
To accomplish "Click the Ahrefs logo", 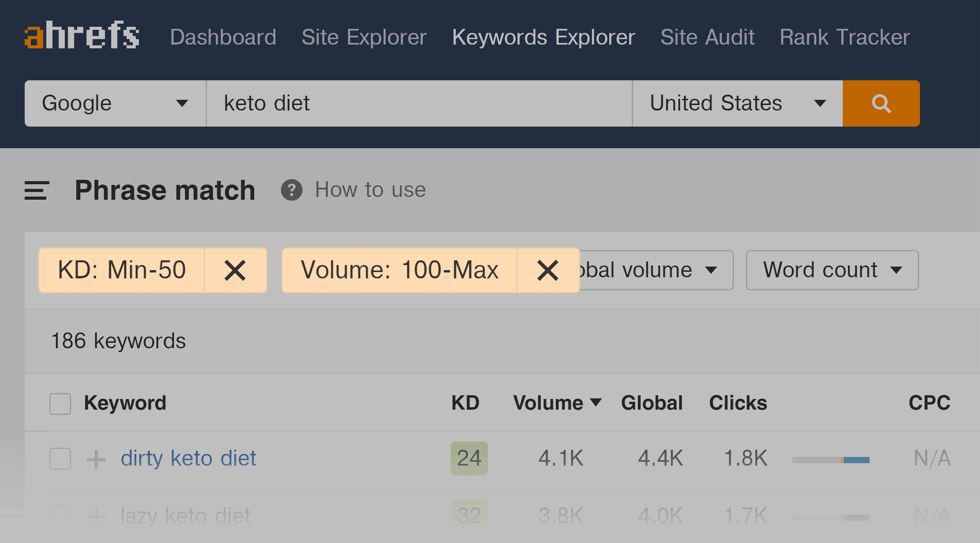I will (x=82, y=35).
